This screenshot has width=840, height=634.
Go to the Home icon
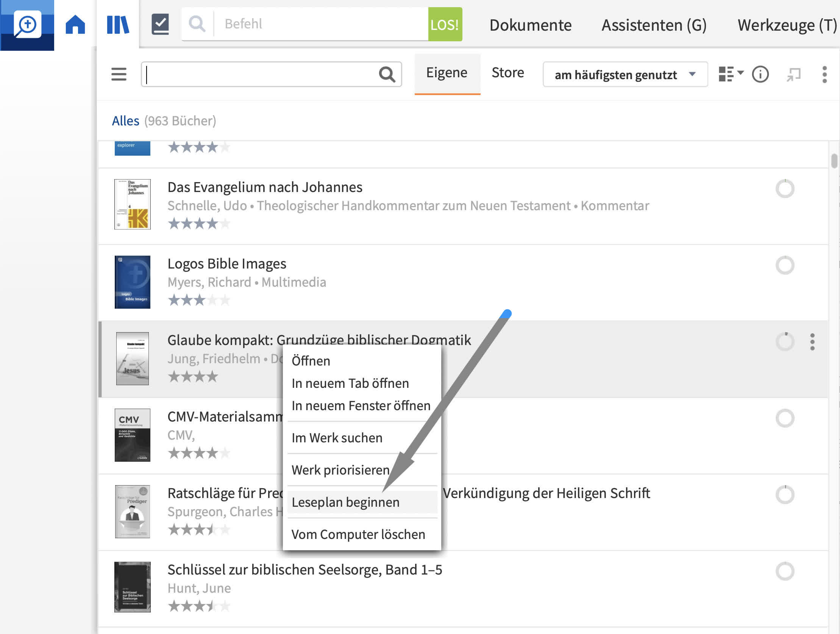tap(75, 24)
